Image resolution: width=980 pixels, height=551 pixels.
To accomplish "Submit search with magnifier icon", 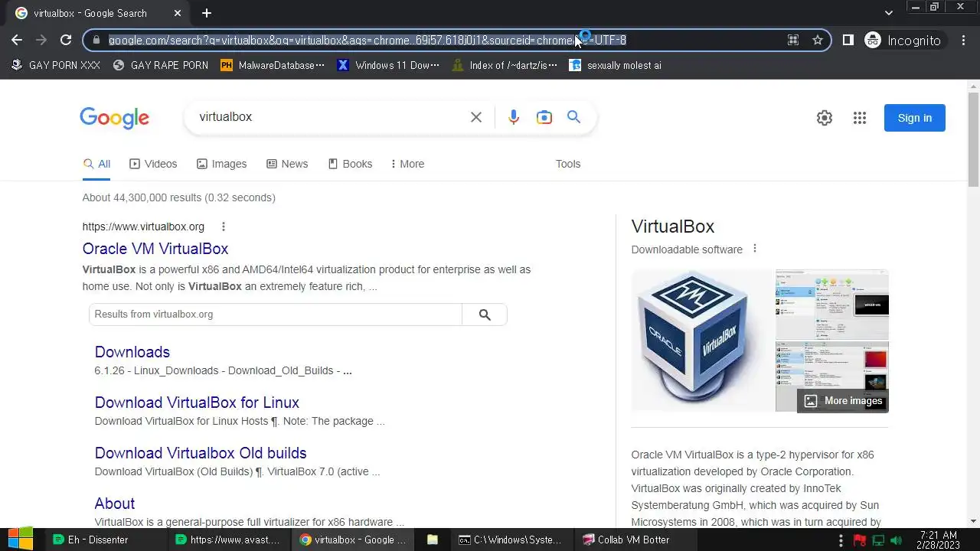I will click(x=574, y=117).
